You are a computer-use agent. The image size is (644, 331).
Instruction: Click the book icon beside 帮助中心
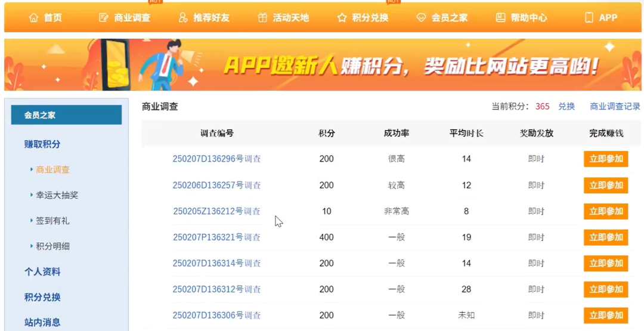click(500, 18)
